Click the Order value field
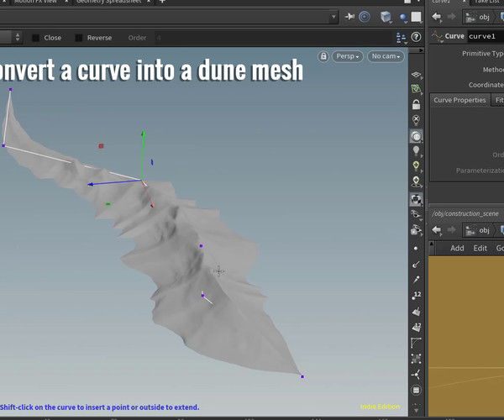This screenshot has width=504, height=420. (273, 38)
